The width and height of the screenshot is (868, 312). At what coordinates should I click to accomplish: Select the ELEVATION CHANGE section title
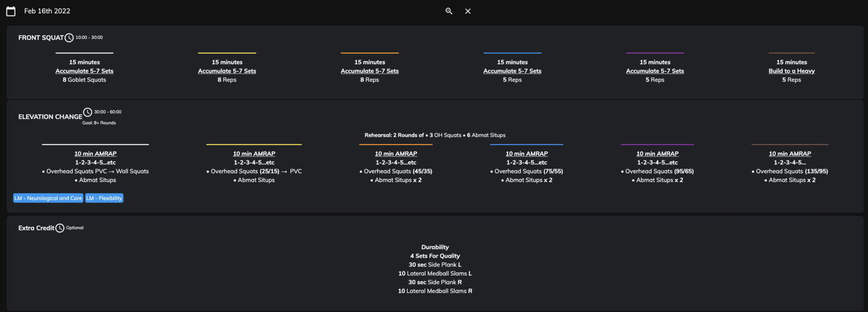[x=50, y=117]
